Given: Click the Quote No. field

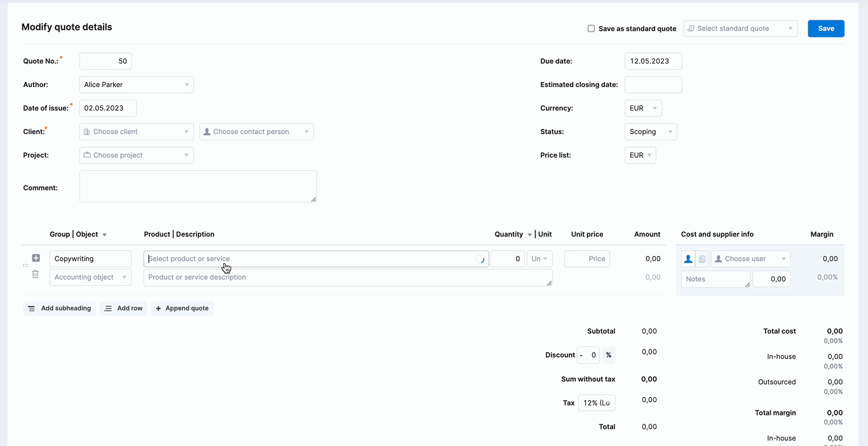Looking at the screenshot, I should pos(105,61).
